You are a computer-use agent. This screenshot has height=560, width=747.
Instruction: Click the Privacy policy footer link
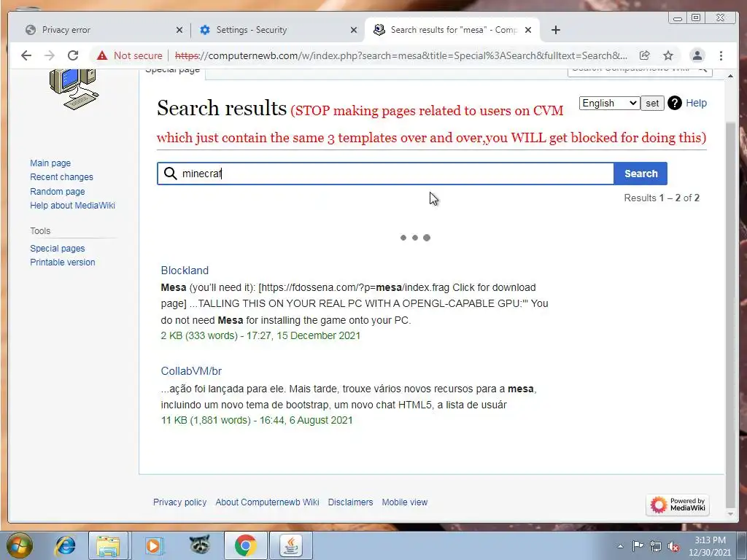179,502
